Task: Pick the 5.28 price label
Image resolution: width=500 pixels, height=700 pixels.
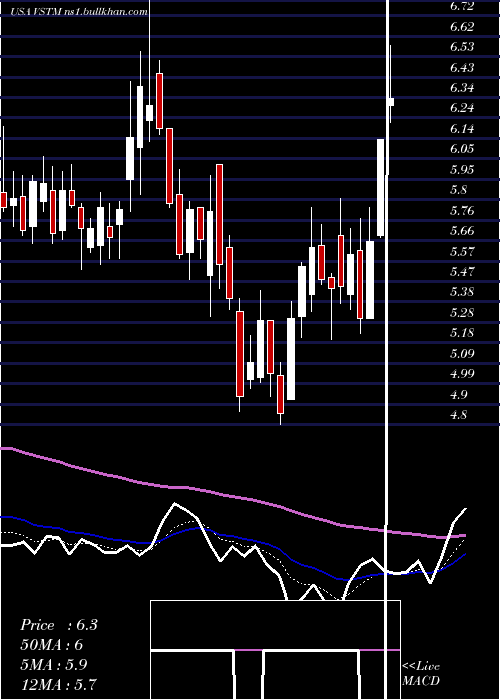Action: [x=462, y=313]
